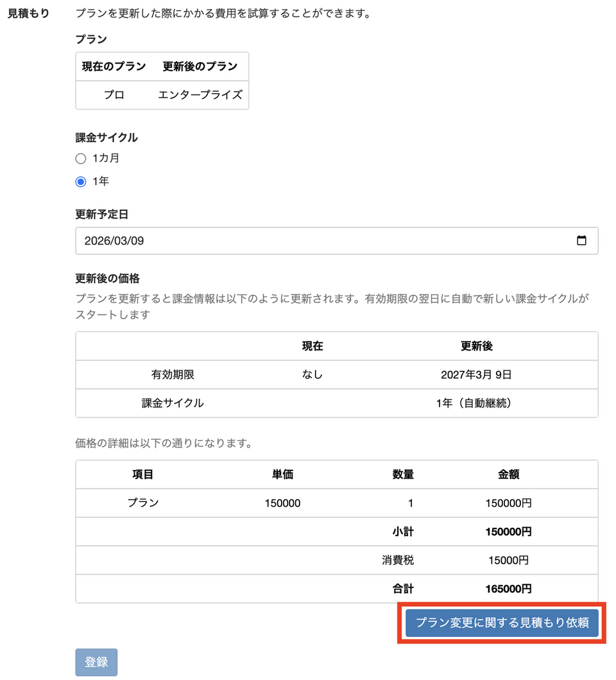
Task: Click the 数量 column header
Action: pyautogui.click(x=403, y=475)
